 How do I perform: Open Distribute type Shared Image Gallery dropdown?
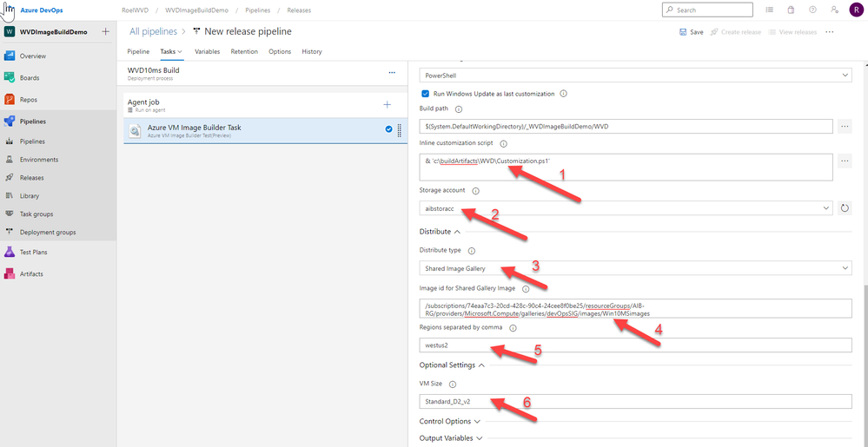[x=635, y=268]
